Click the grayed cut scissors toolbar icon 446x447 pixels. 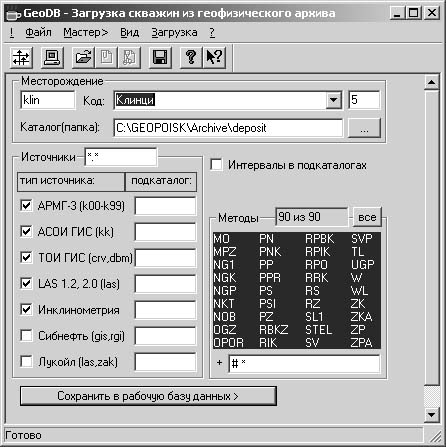pyautogui.click(x=129, y=57)
